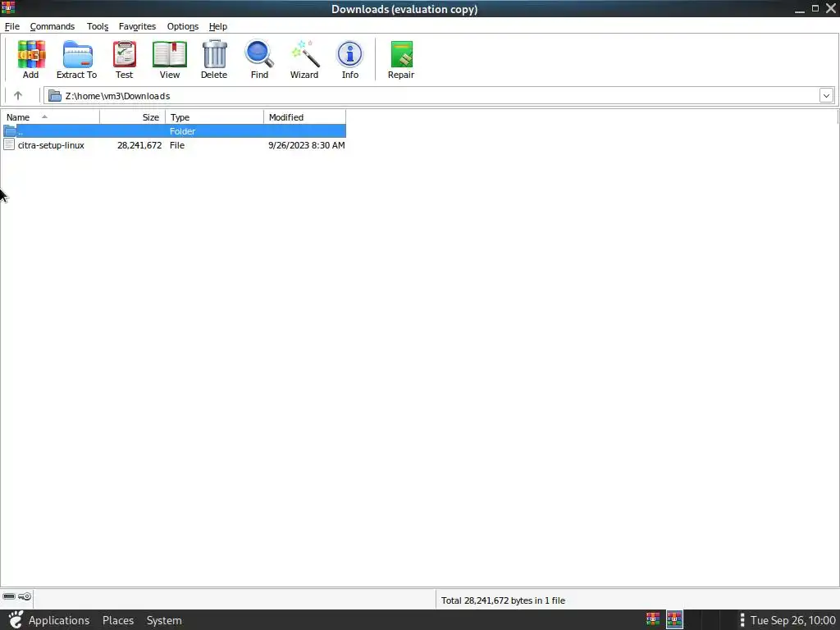Click the folder icon in the address bar
This screenshot has height=630, width=840.
coord(55,96)
